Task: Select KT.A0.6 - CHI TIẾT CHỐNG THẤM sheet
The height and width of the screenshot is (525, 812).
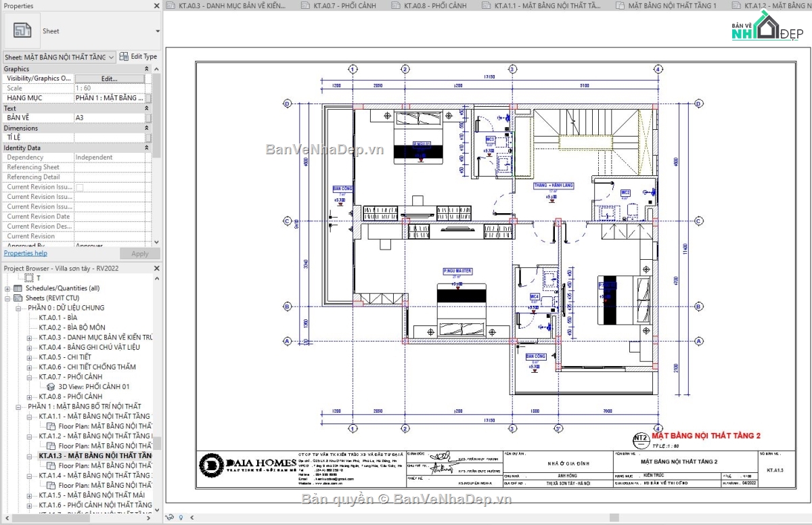Action: pyautogui.click(x=87, y=367)
